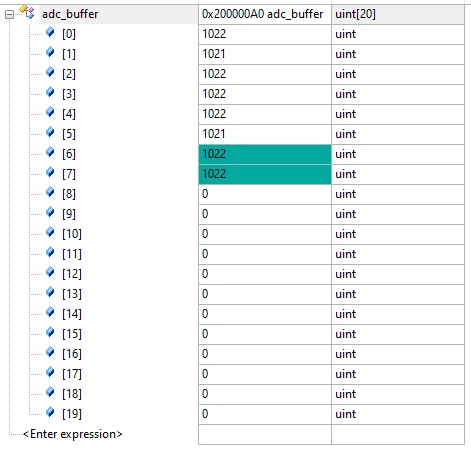471x451 pixels.
Task: Click the blue diamond icon for element [10]
Action: click(x=50, y=232)
